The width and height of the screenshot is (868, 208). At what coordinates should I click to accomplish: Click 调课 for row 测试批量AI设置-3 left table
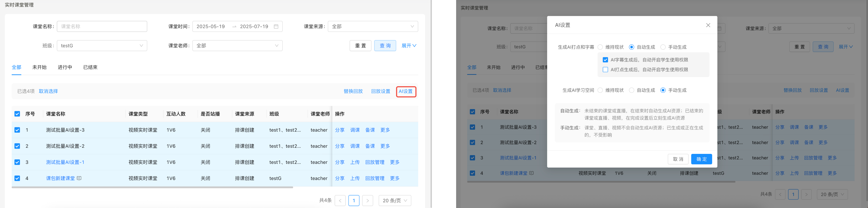[355, 130]
